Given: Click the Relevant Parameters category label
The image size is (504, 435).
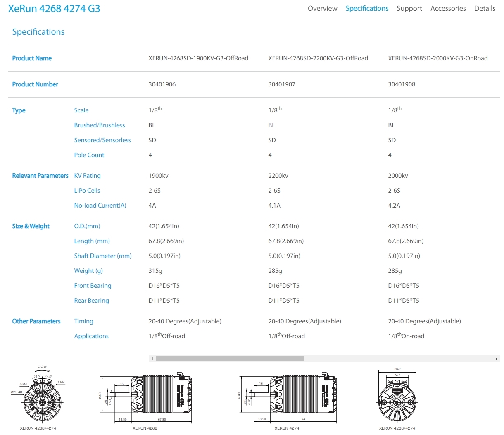Looking at the screenshot, I should click(x=40, y=176).
